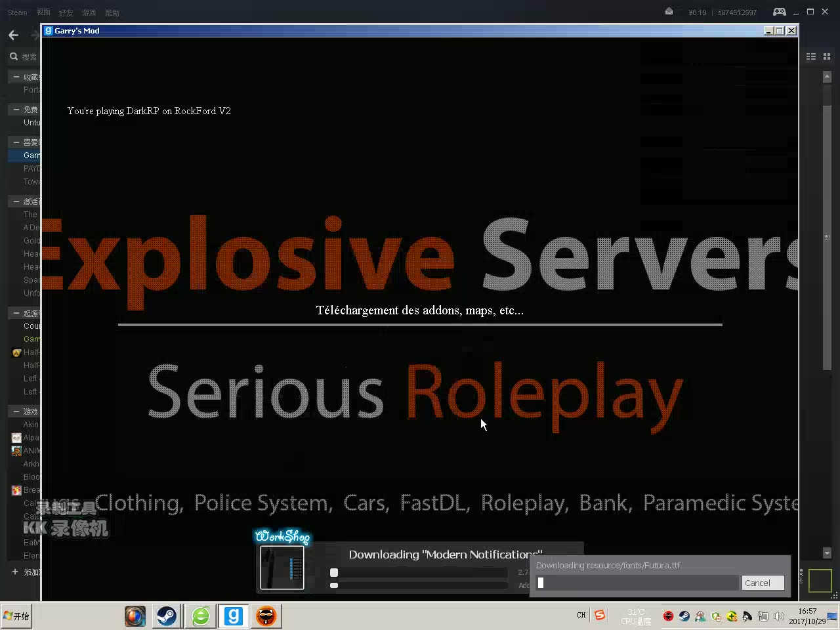
Task: Click the Brea game icon in sidebar
Action: tap(16, 490)
